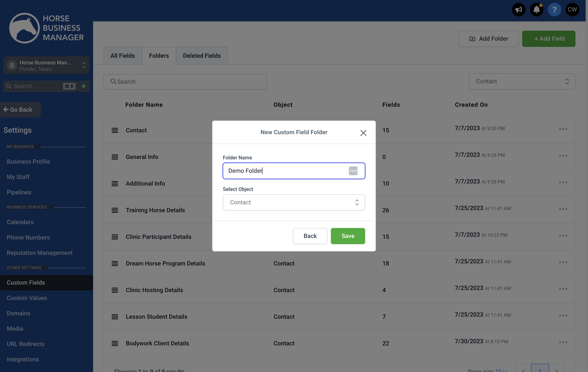Viewport: 588px width, 372px height.
Task: Open URL Redirects in sidebar
Action: (x=26, y=344)
